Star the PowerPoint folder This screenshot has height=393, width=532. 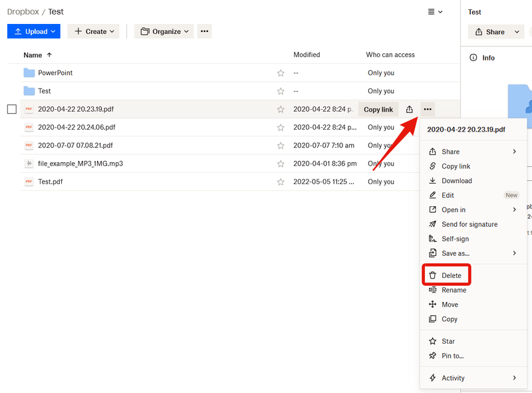pyautogui.click(x=281, y=73)
